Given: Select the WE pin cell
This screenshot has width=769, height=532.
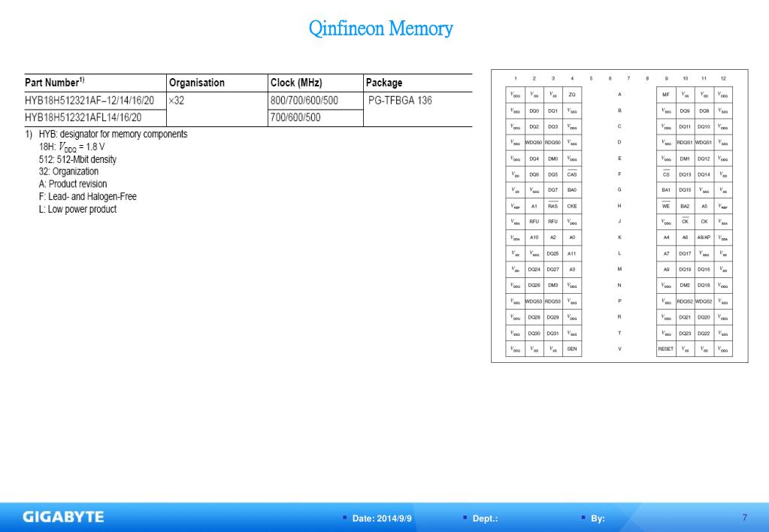Looking at the screenshot, I should 666,206.
